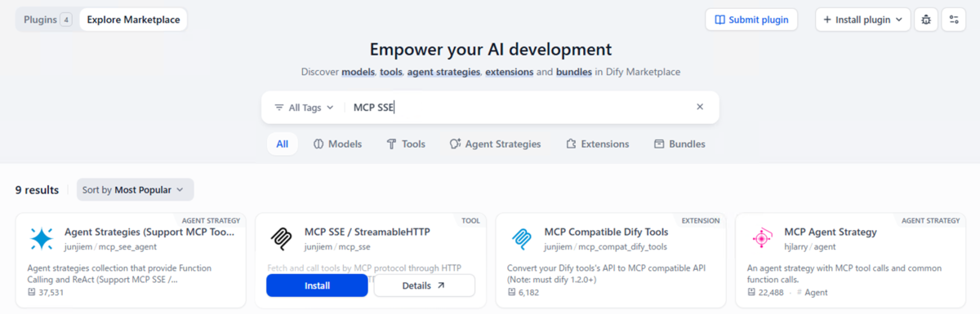Screen dimensions: 980x314
Task: Click the Tools filter hammer icon
Action: 391,144
